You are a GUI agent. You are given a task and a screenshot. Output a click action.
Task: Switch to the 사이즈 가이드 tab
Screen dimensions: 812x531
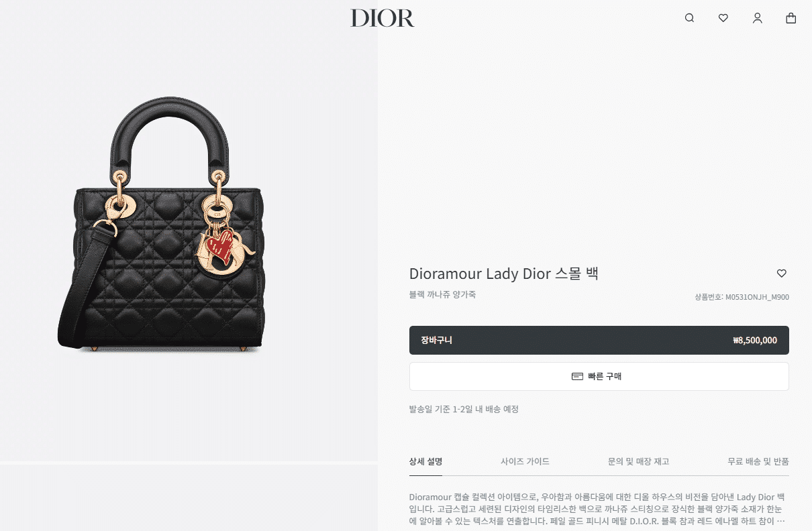525,461
